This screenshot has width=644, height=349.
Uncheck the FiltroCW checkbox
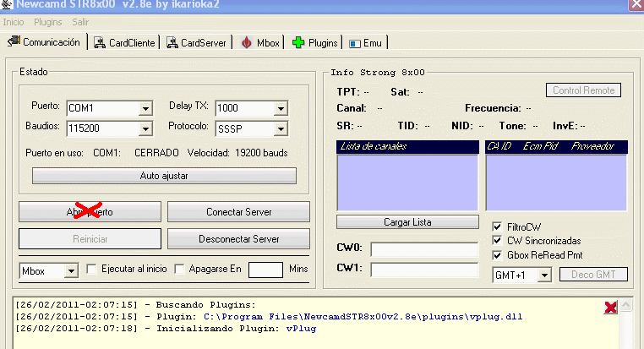pyautogui.click(x=497, y=226)
